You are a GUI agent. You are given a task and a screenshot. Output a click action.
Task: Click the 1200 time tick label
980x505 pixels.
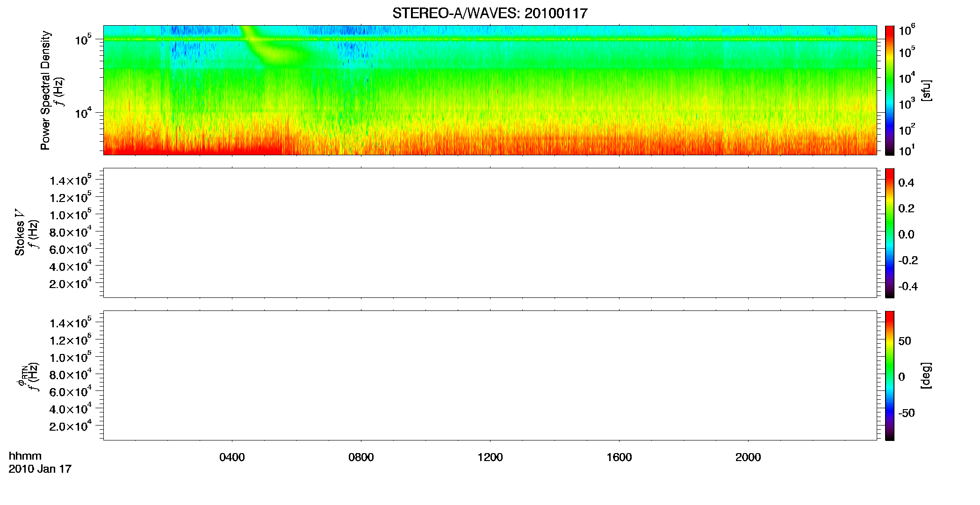tap(490, 457)
